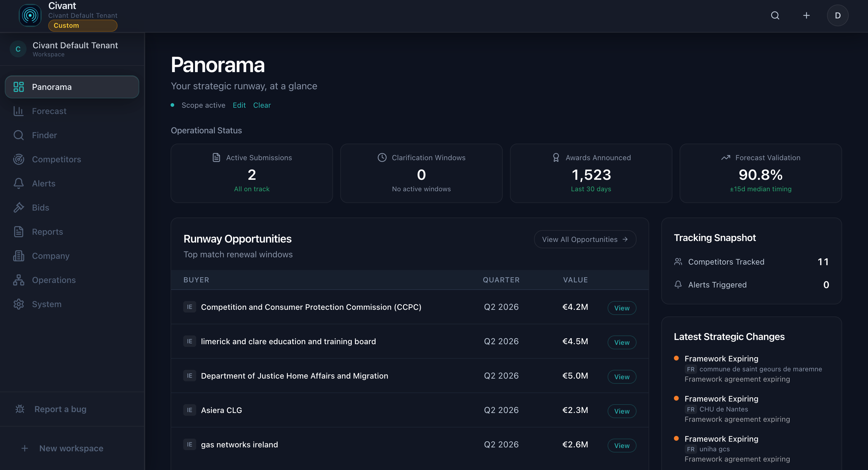Toggle the active scope indicator dot

[x=172, y=105]
